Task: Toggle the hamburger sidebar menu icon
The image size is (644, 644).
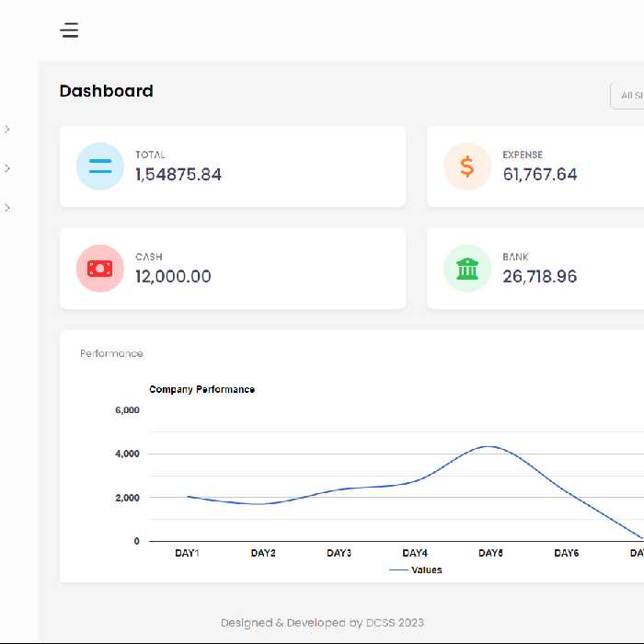Action: point(70,30)
